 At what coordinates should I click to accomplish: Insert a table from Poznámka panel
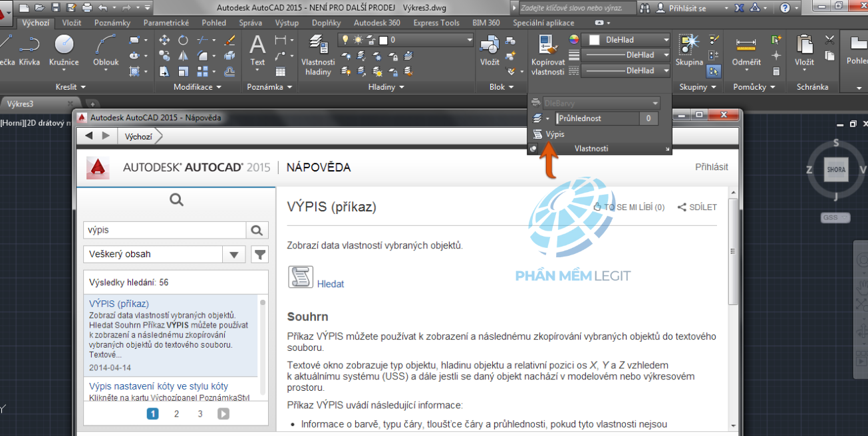point(280,71)
